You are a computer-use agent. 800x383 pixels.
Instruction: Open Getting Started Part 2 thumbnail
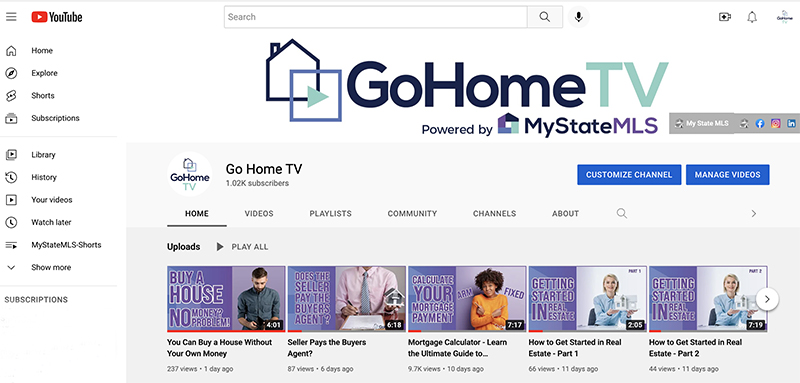(708, 299)
